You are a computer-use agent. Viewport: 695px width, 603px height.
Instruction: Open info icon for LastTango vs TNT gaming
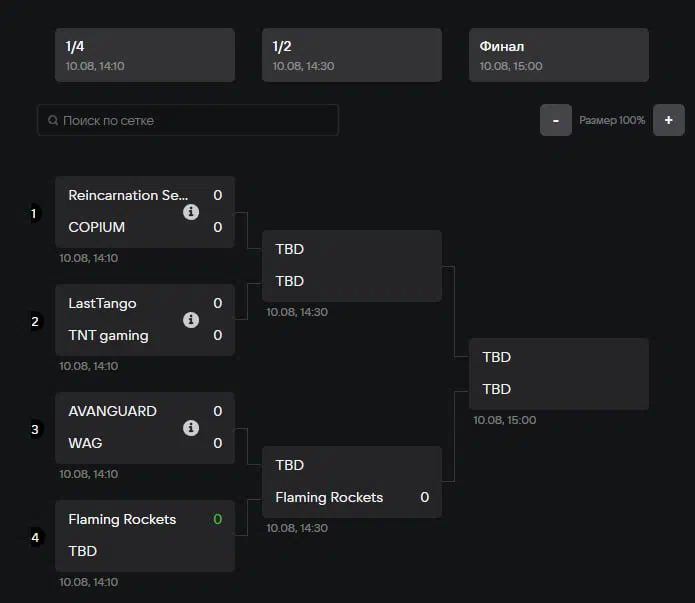(191, 320)
